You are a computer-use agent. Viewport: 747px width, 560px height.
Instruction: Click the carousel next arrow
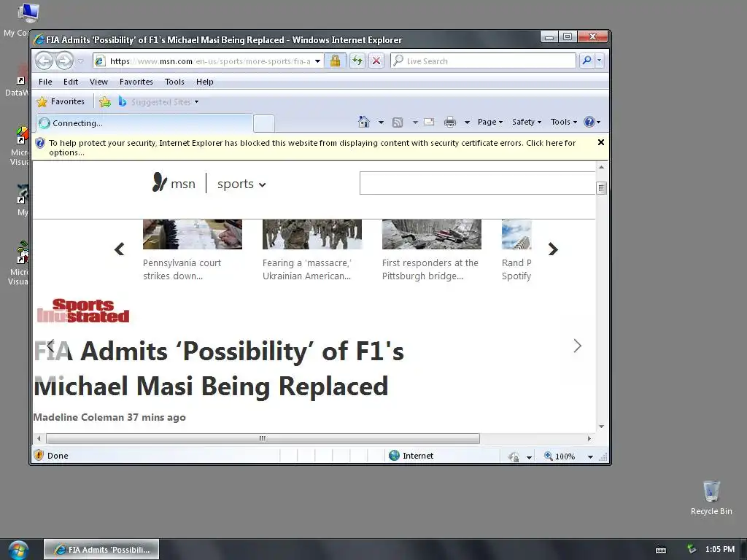(x=553, y=249)
